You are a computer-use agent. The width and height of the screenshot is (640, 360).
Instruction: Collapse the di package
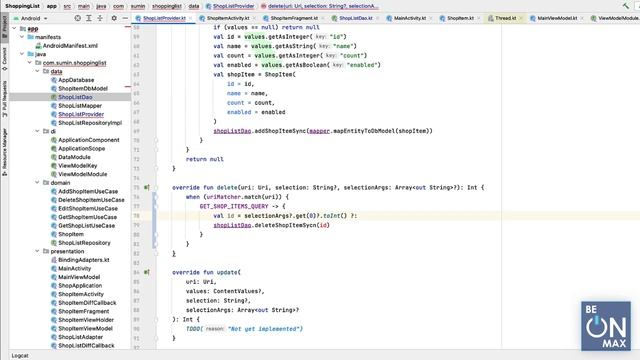(38, 131)
